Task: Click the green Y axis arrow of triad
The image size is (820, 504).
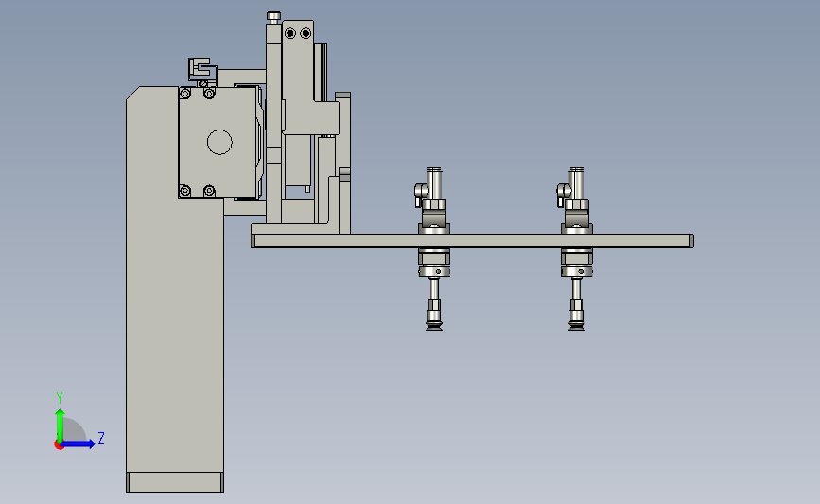Action: pos(60,426)
